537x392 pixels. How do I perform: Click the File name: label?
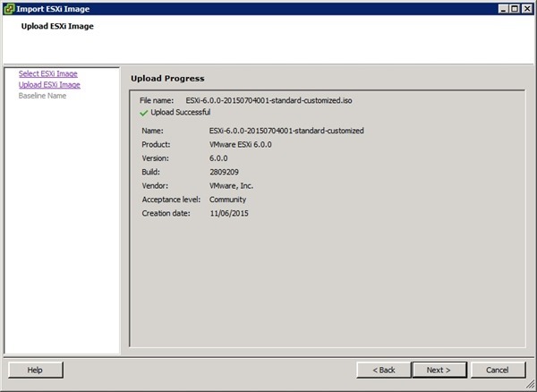pos(157,100)
